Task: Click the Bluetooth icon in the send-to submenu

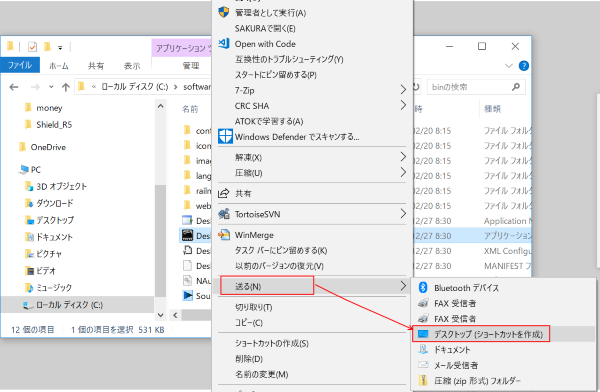Action: point(423,287)
